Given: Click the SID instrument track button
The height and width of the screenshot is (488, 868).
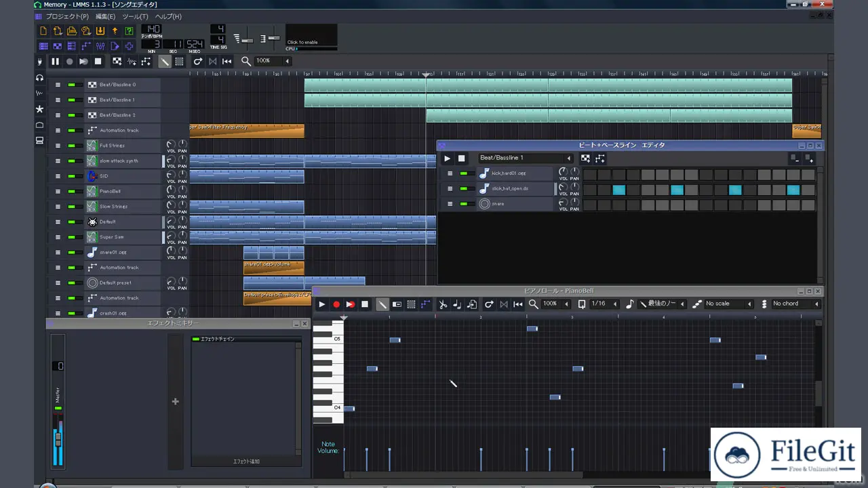Looking at the screenshot, I should click(123, 176).
